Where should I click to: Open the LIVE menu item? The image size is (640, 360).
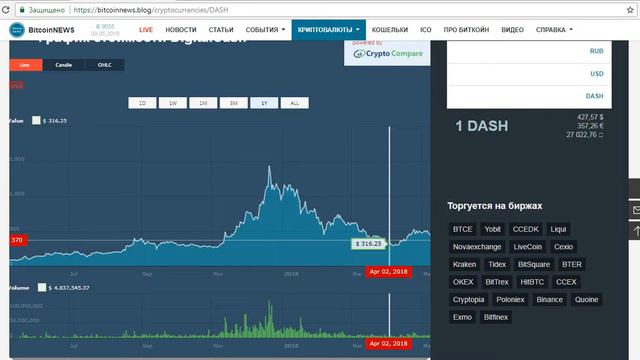click(146, 30)
